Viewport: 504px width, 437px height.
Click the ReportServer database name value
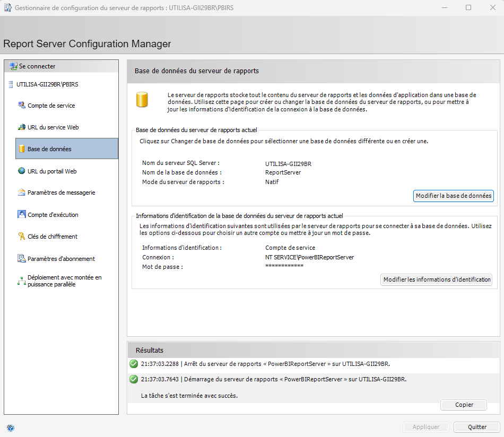(x=283, y=172)
